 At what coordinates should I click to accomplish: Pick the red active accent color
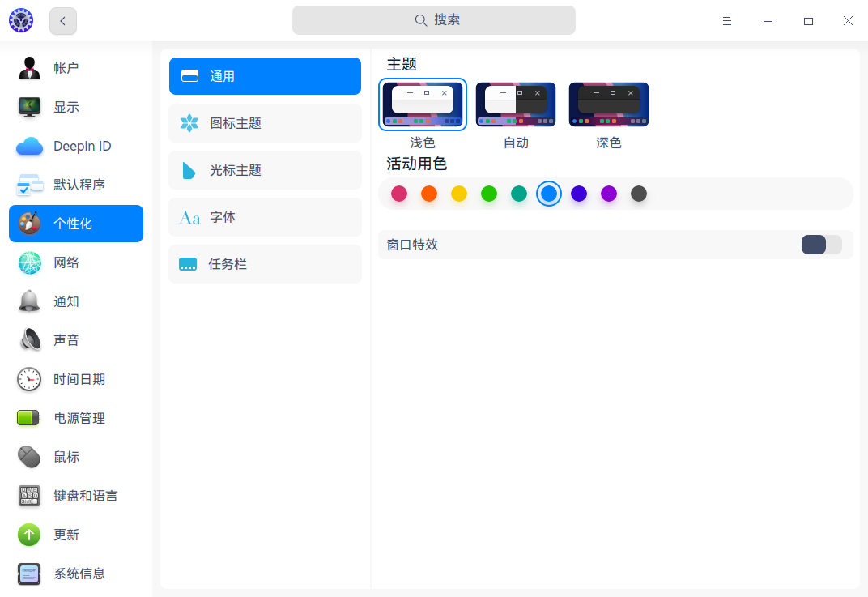point(399,194)
